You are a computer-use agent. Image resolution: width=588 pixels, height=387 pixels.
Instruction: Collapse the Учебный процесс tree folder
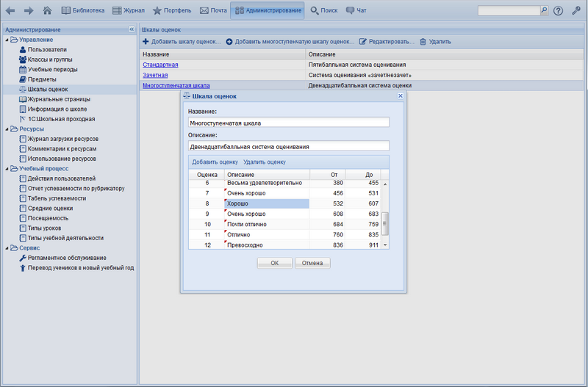point(7,169)
